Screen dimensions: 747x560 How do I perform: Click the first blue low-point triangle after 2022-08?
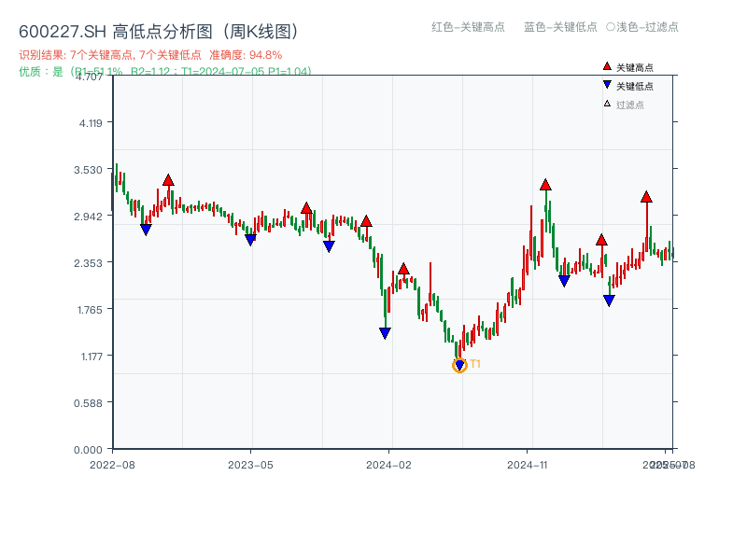[x=146, y=230]
